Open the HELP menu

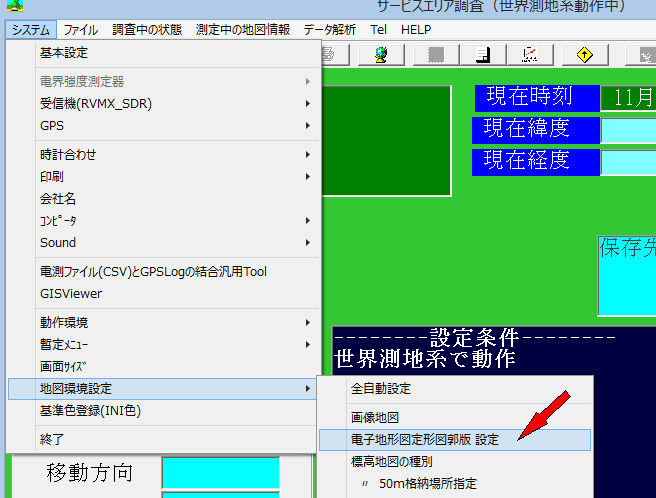(x=416, y=30)
